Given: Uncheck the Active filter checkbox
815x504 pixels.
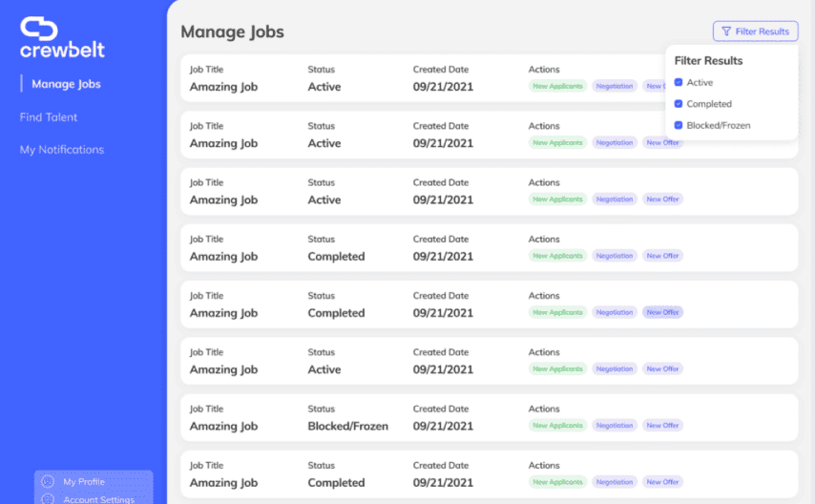Looking at the screenshot, I should click(x=679, y=83).
